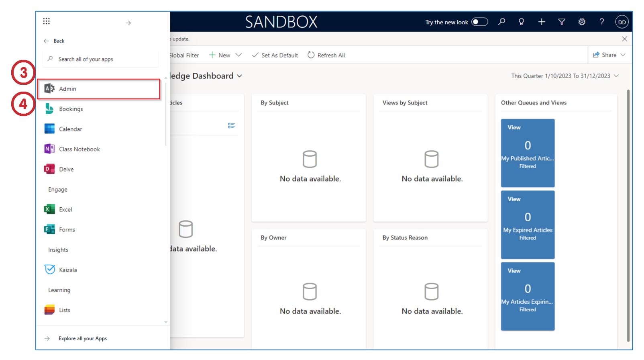Expand the New button dropdown arrow

click(x=239, y=55)
